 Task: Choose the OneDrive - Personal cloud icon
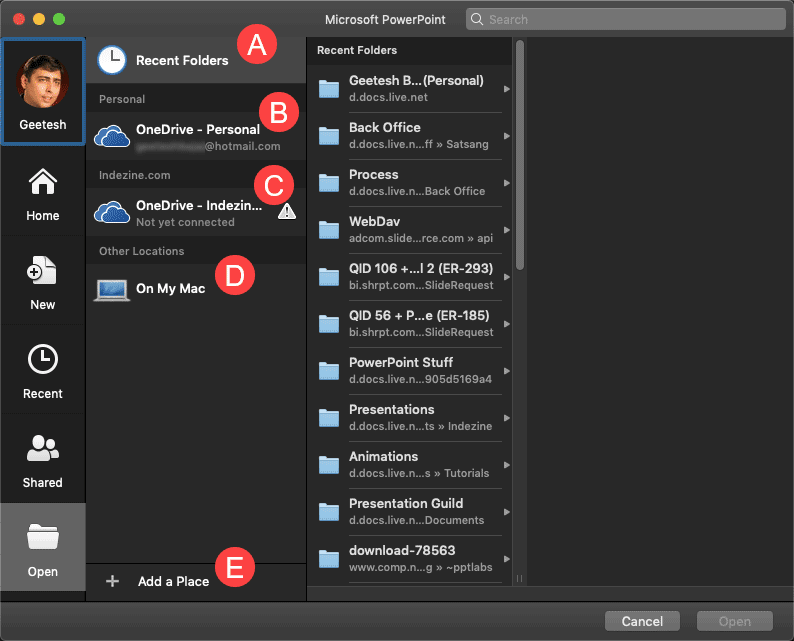pos(112,136)
